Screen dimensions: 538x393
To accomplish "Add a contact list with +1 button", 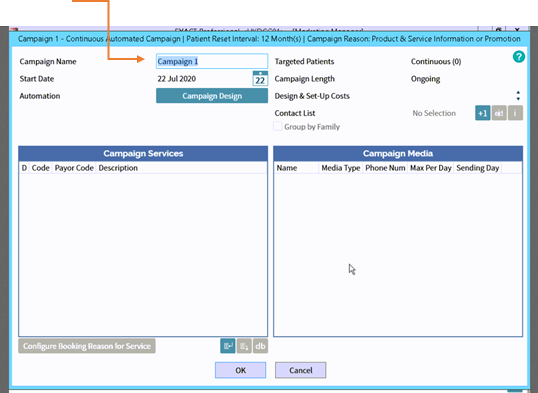I will 482,113.
